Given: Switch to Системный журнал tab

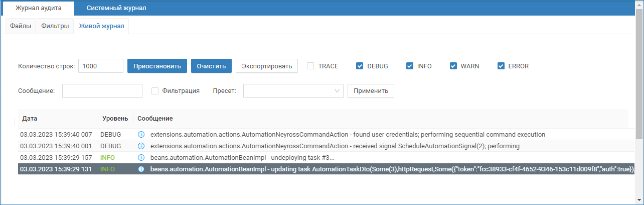Looking at the screenshot, I should 116,8.
